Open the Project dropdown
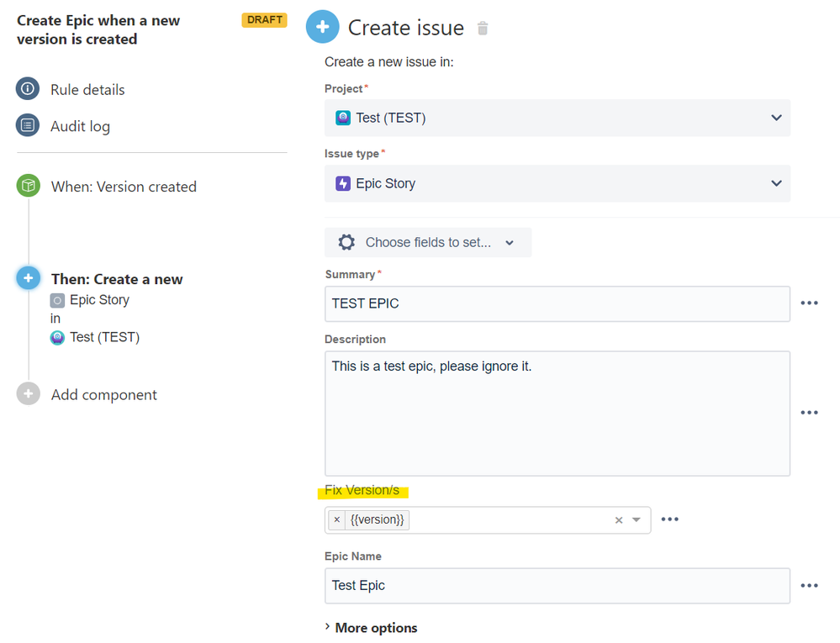840x643 pixels. pos(557,118)
